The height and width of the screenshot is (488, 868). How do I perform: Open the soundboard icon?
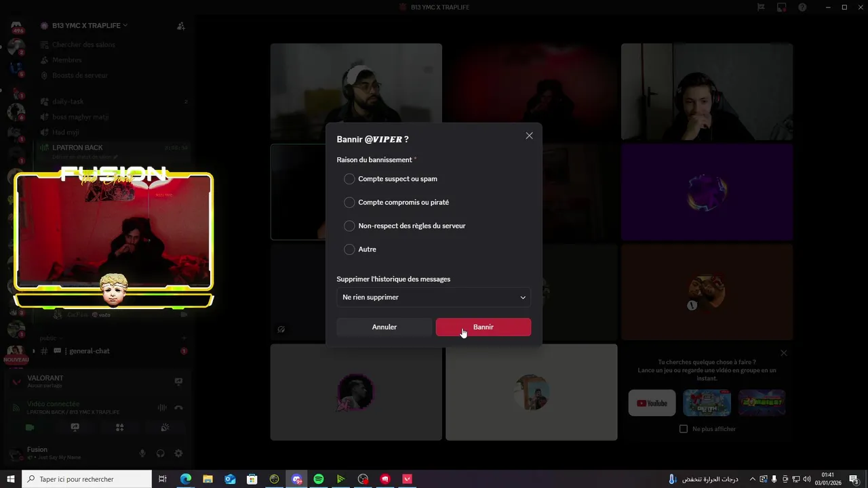coord(164,428)
